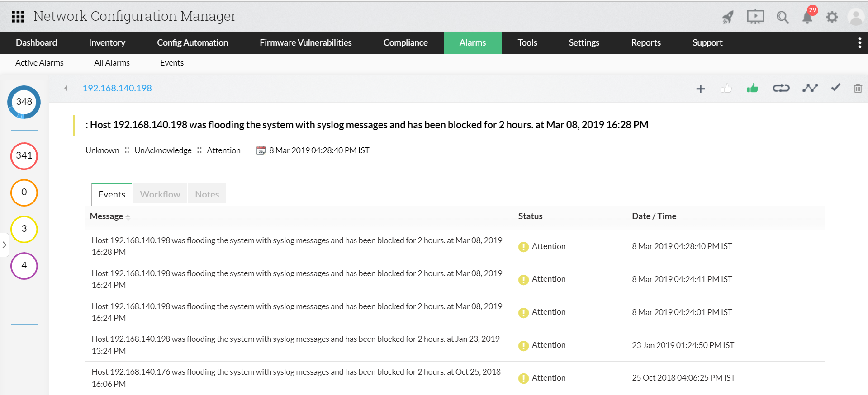Image resolution: width=868 pixels, height=395 pixels.
Task: Filter by the purple 4 alarms circle
Action: [x=24, y=266]
